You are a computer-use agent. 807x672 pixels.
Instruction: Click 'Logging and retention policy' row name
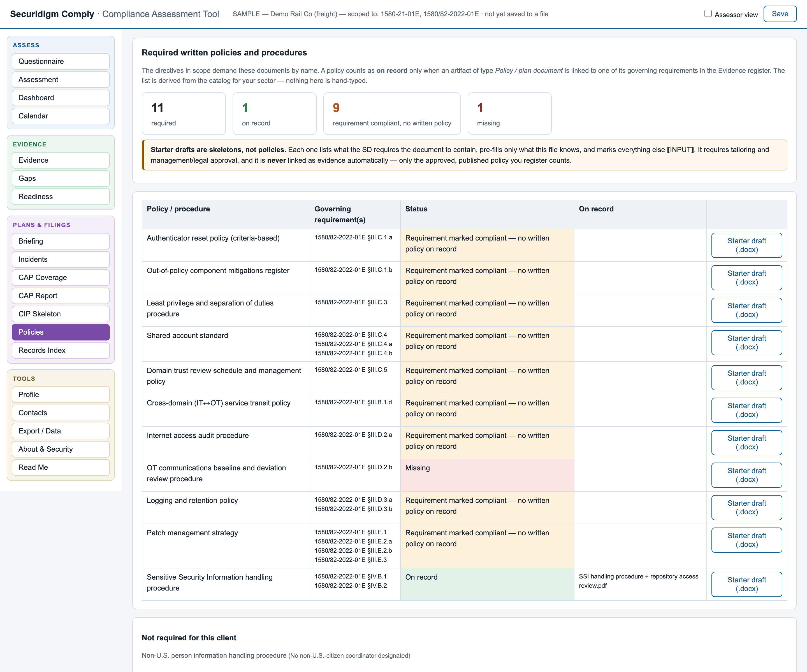point(192,500)
